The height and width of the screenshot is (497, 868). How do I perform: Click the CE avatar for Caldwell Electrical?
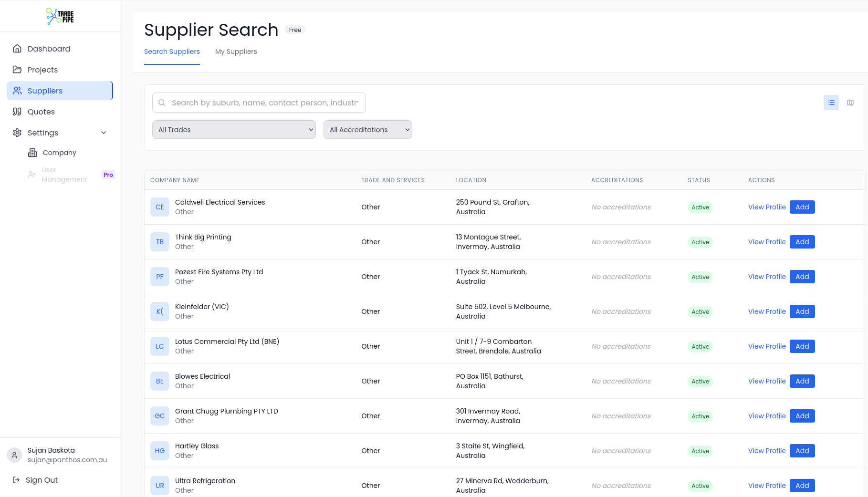point(159,207)
